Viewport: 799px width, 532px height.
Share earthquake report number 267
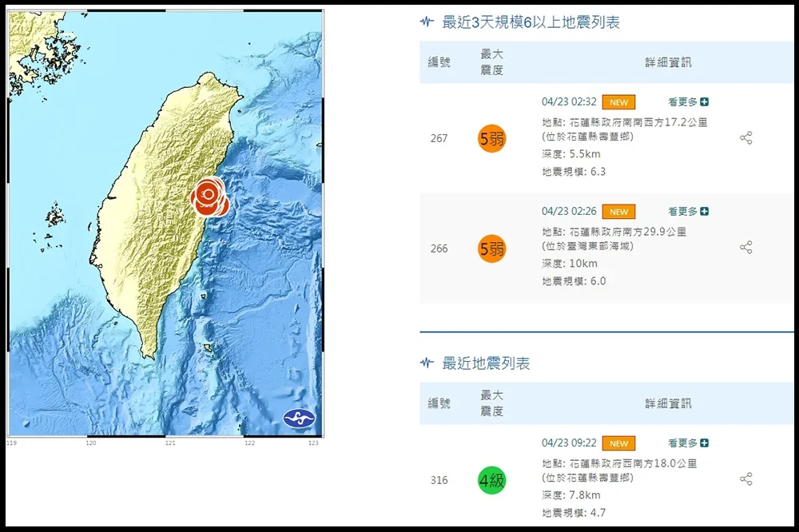(746, 138)
